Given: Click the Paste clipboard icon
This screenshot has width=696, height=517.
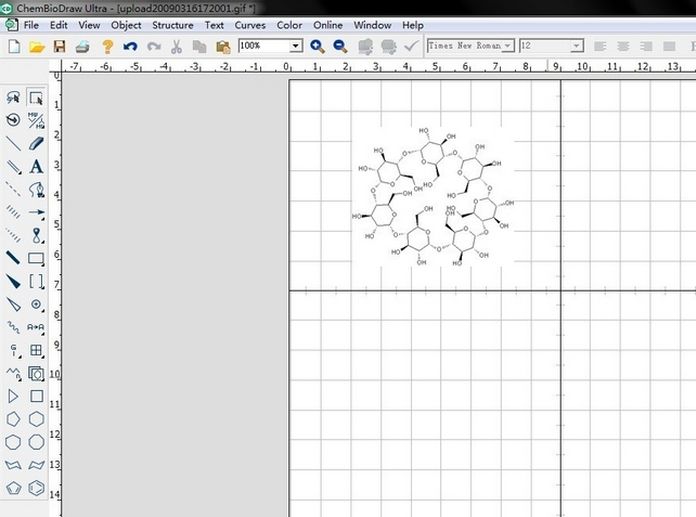Looking at the screenshot, I should tap(223, 46).
